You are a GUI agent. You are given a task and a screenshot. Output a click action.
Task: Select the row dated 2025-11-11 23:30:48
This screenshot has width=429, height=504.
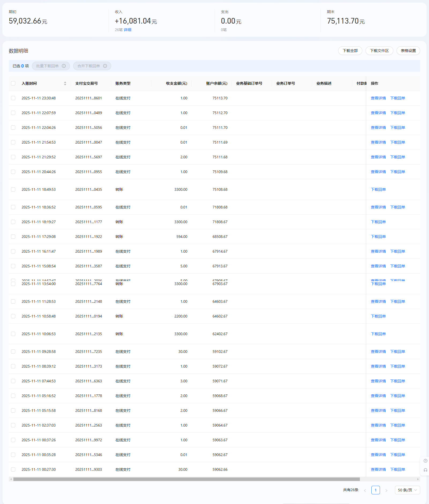point(13,98)
